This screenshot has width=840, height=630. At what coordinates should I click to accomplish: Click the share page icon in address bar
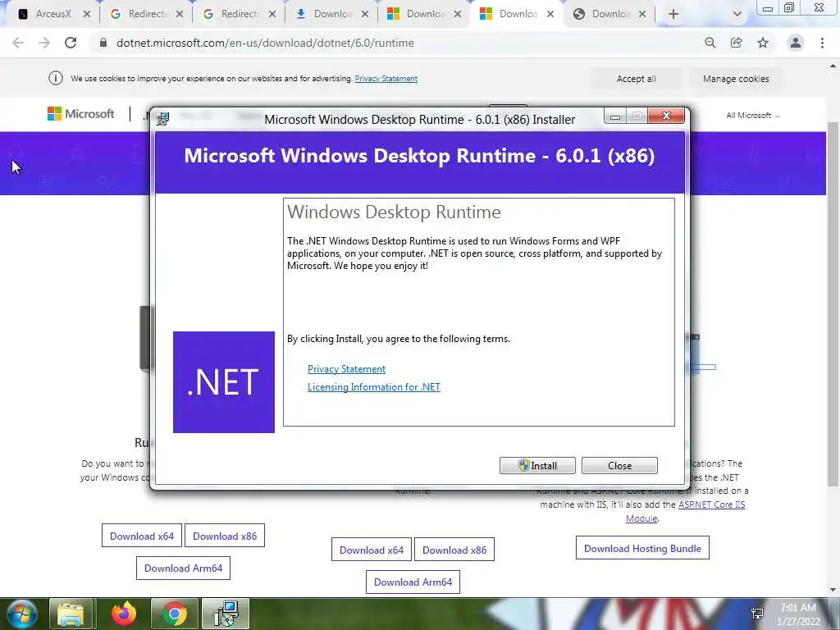[x=737, y=43]
